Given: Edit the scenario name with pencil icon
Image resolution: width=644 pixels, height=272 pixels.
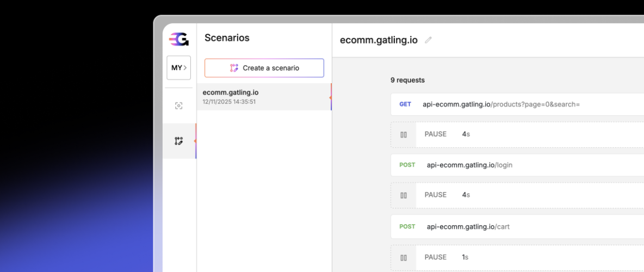Looking at the screenshot, I should coord(429,40).
